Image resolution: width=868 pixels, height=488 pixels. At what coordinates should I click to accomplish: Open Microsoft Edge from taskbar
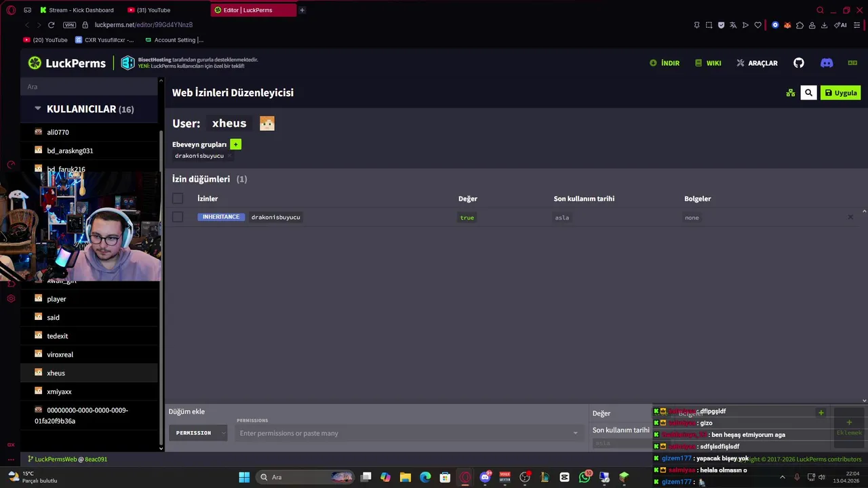point(425,477)
